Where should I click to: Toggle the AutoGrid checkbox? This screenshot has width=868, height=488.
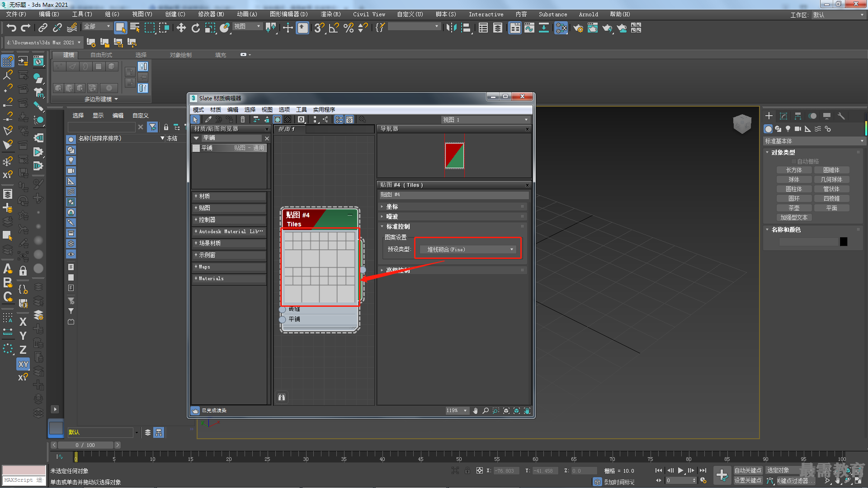point(793,161)
